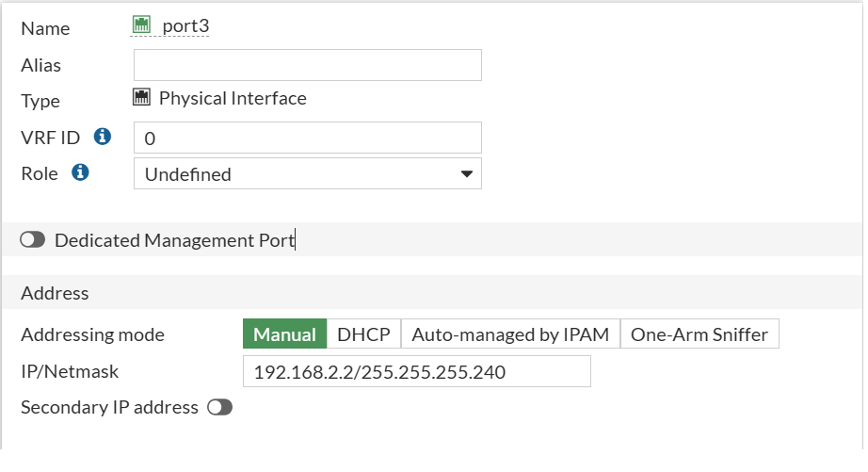Click the green port3 interface icon
The image size is (868, 472).
point(142,26)
